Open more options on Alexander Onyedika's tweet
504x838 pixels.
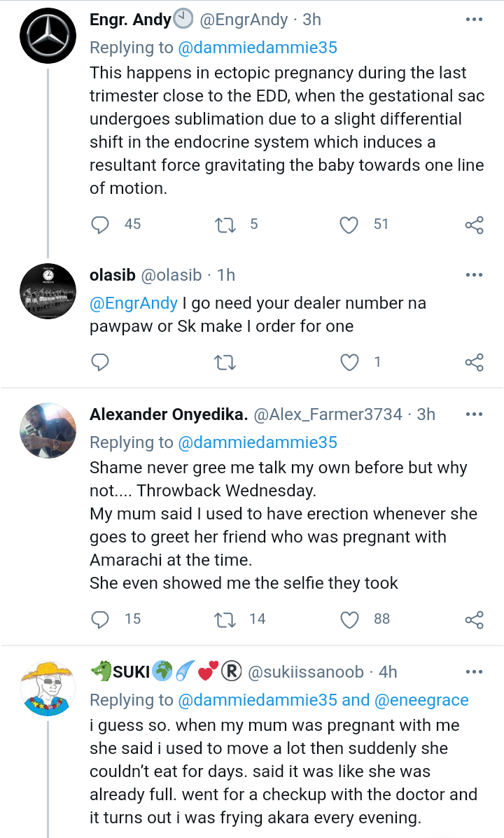[x=474, y=414]
